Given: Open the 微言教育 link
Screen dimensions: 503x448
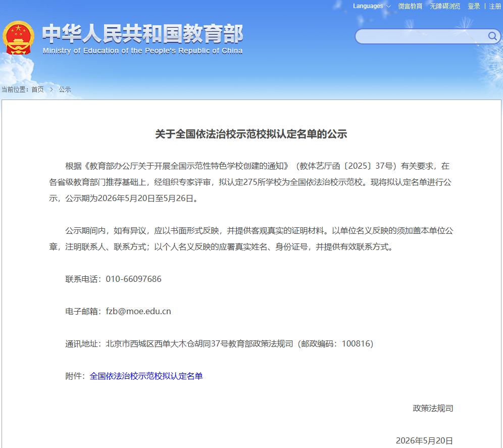Looking at the screenshot, I should [x=410, y=6].
